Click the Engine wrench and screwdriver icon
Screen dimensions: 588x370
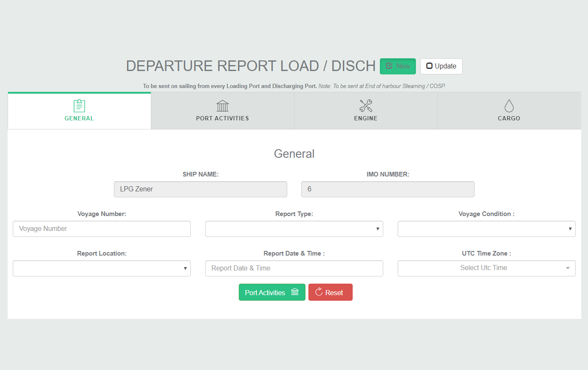[365, 105]
